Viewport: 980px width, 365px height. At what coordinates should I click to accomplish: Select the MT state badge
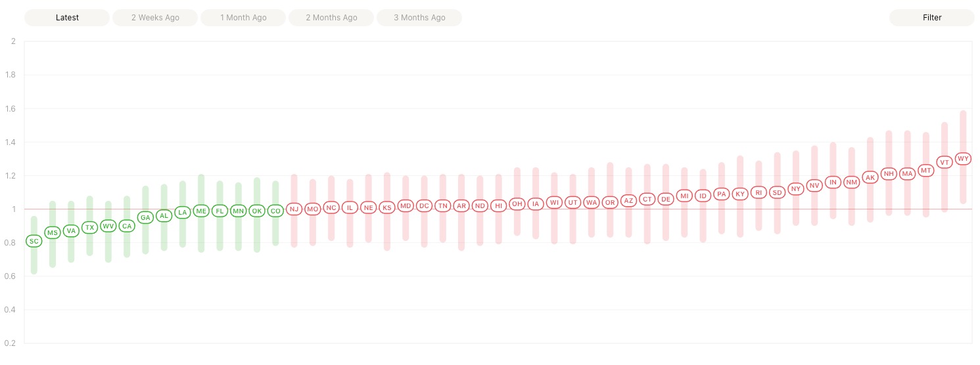[x=926, y=171]
